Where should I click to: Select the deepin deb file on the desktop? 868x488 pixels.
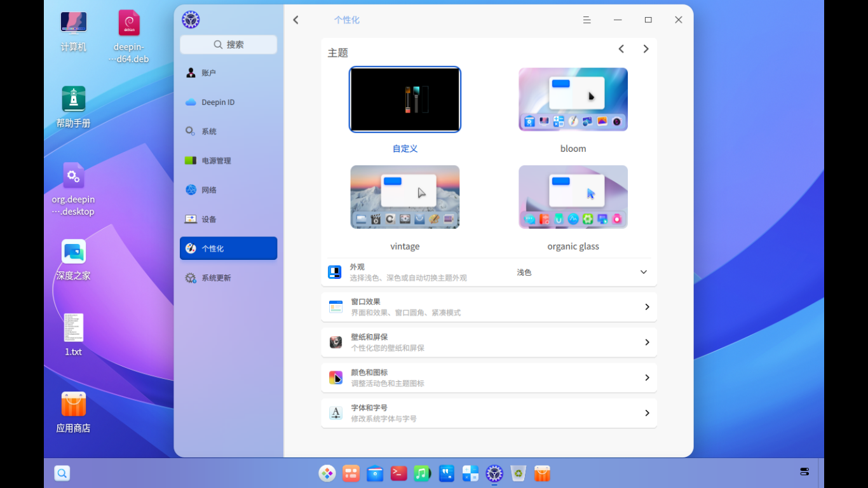click(x=129, y=36)
